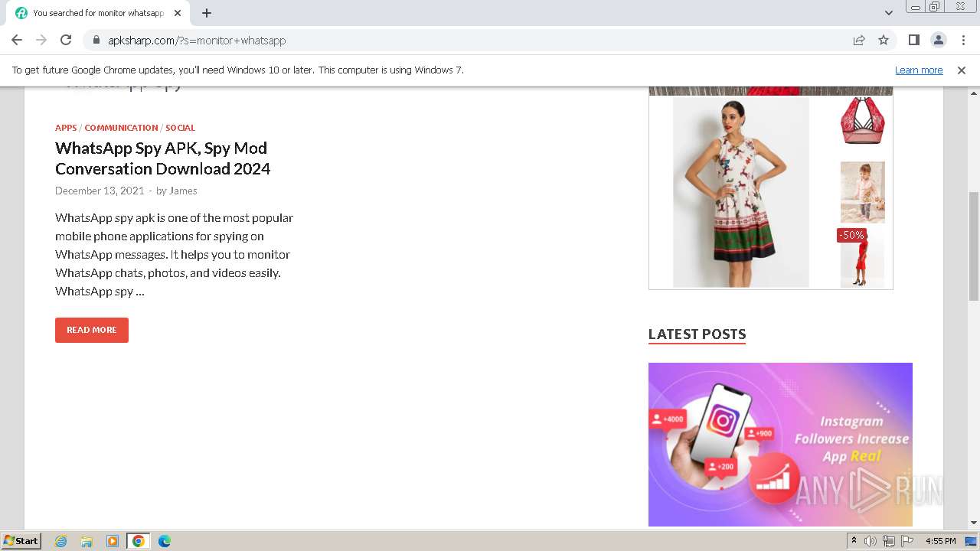Click the READ MORE button

[x=92, y=330]
